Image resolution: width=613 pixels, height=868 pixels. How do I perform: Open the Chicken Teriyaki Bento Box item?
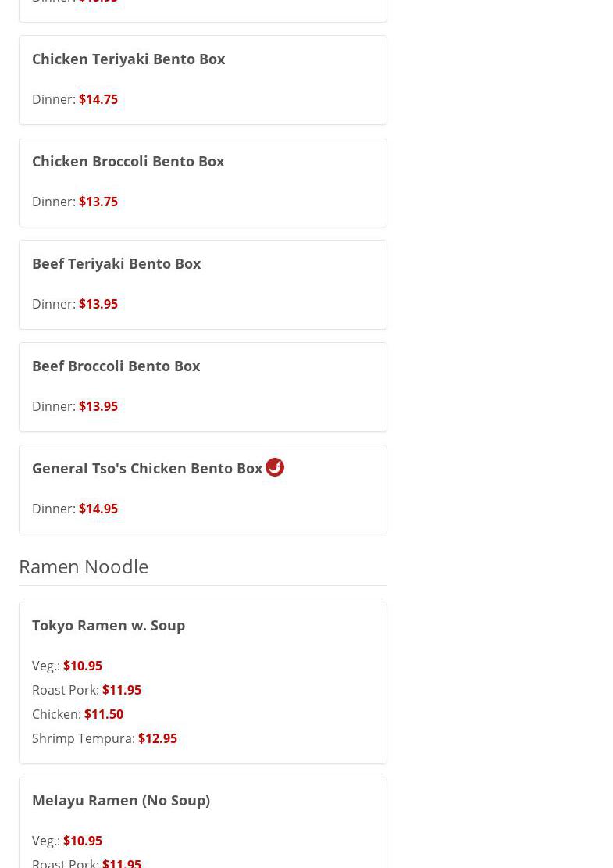[x=128, y=59]
